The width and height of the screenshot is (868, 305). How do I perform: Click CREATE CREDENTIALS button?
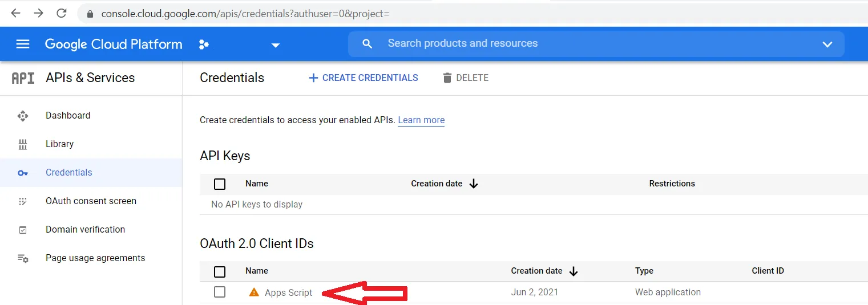pos(363,78)
